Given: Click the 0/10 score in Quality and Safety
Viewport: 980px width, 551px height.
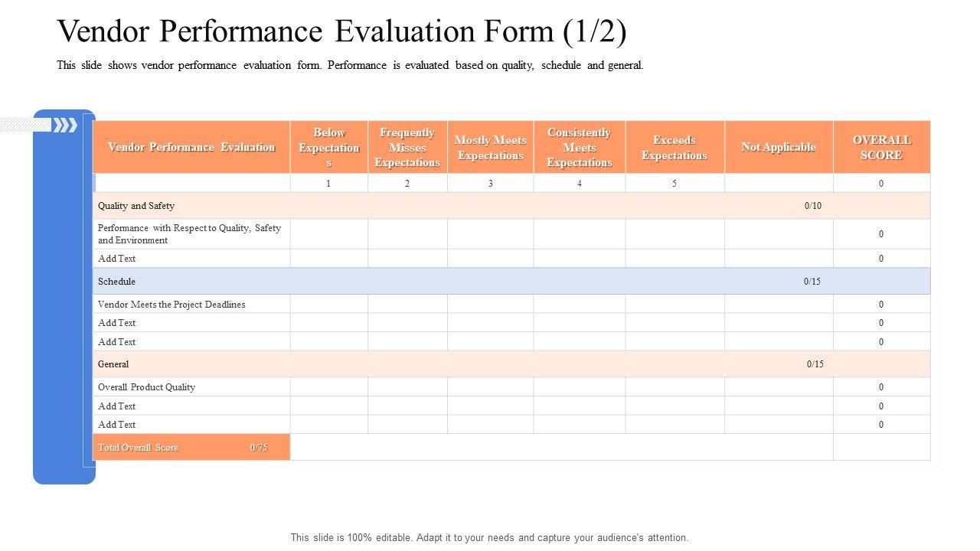Looking at the screenshot, I should [813, 205].
